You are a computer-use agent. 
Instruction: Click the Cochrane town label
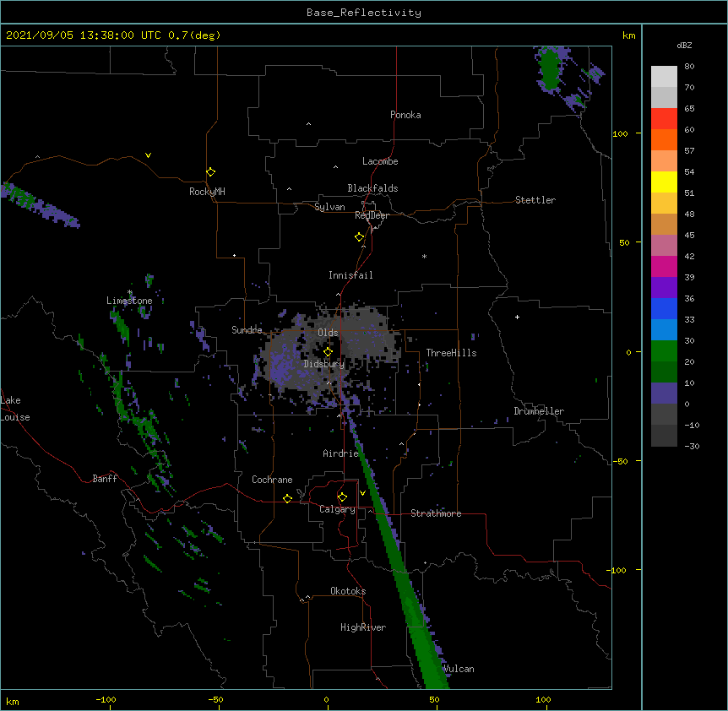(272, 480)
